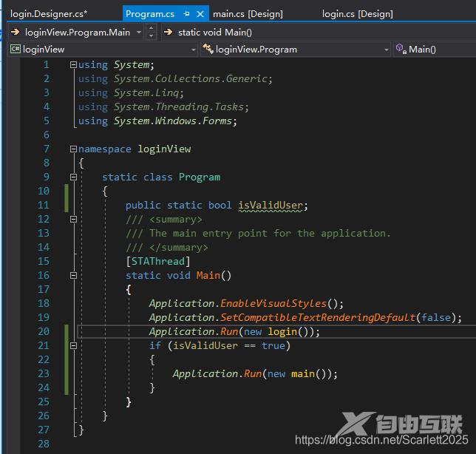Open the loginView project dropdown
Screen dimensions: 476x454
[194, 50]
